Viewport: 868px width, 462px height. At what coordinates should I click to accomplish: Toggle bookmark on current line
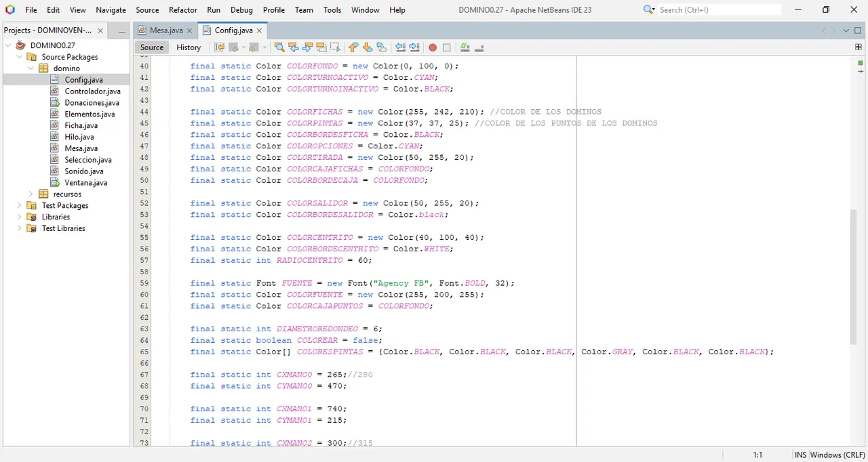pyautogui.click(x=382, y=47)
